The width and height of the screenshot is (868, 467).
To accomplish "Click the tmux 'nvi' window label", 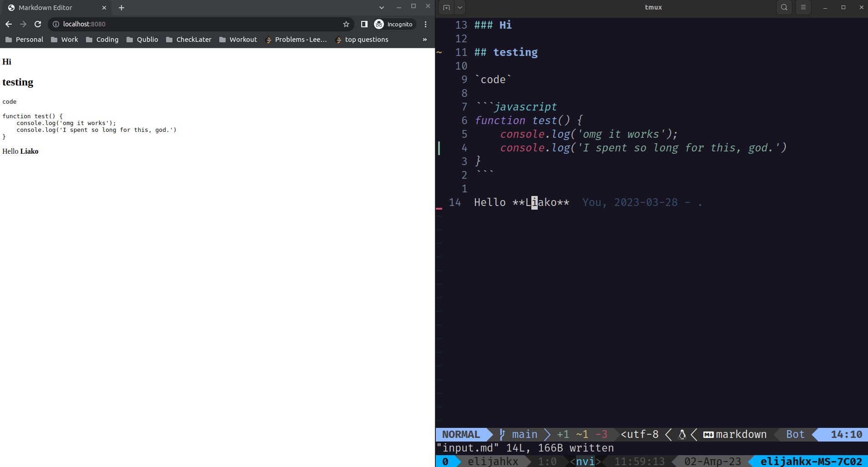I will click(x=585, y=462).
